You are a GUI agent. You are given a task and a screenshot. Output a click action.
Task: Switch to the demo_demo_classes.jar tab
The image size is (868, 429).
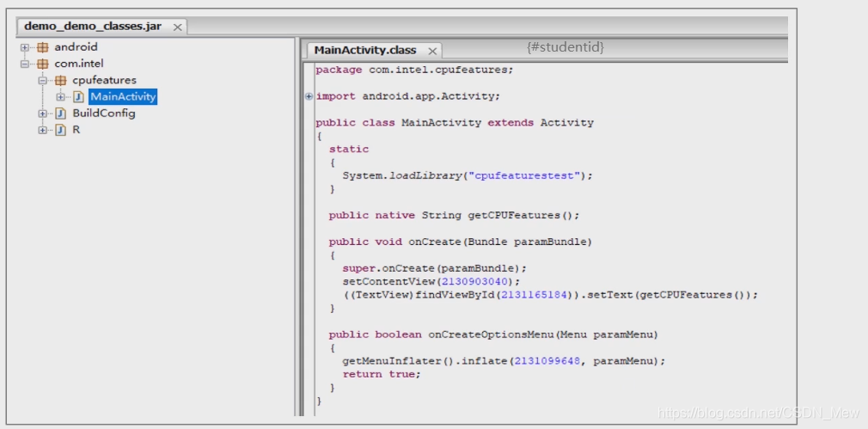tap(93, 27)
